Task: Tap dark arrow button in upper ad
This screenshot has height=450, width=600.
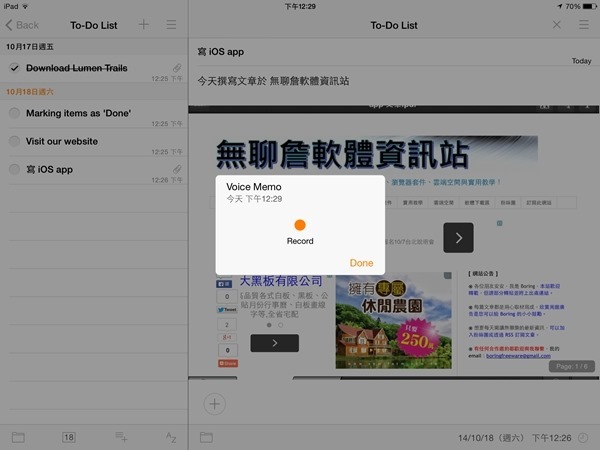Action: point(458,238)
